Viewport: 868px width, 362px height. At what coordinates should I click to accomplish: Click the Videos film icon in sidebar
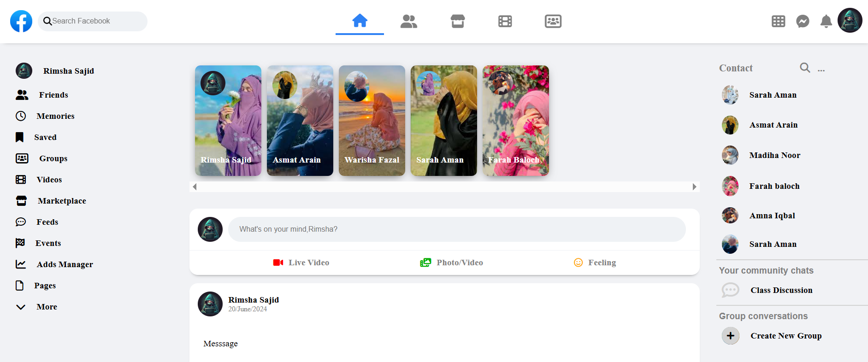[x=21, y=180]
